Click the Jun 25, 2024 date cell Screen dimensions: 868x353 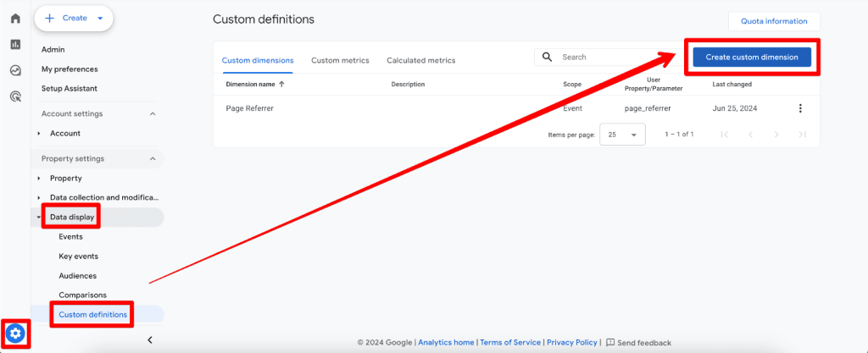735,108
